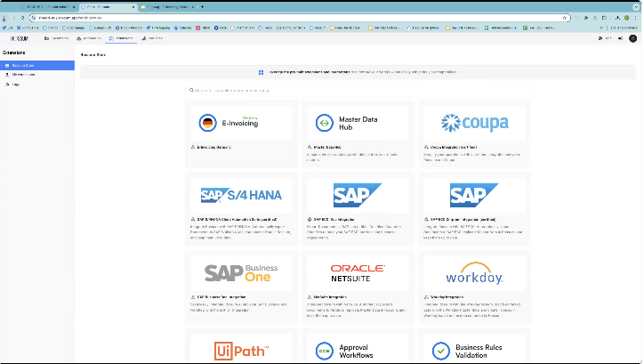Expand the tab search dropdown arrow
644x364 pixels.
coord(636,7)
